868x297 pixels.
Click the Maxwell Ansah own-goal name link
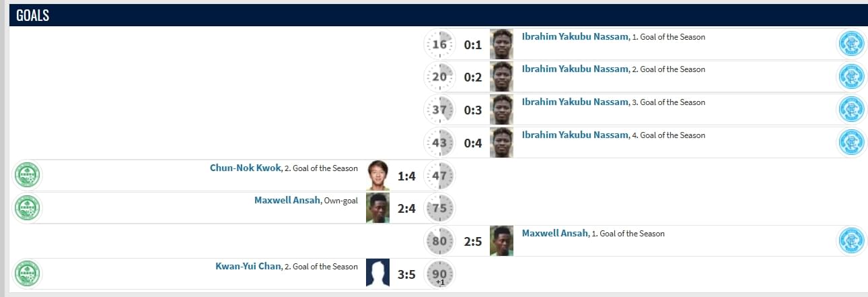click(x=287, y=201)
